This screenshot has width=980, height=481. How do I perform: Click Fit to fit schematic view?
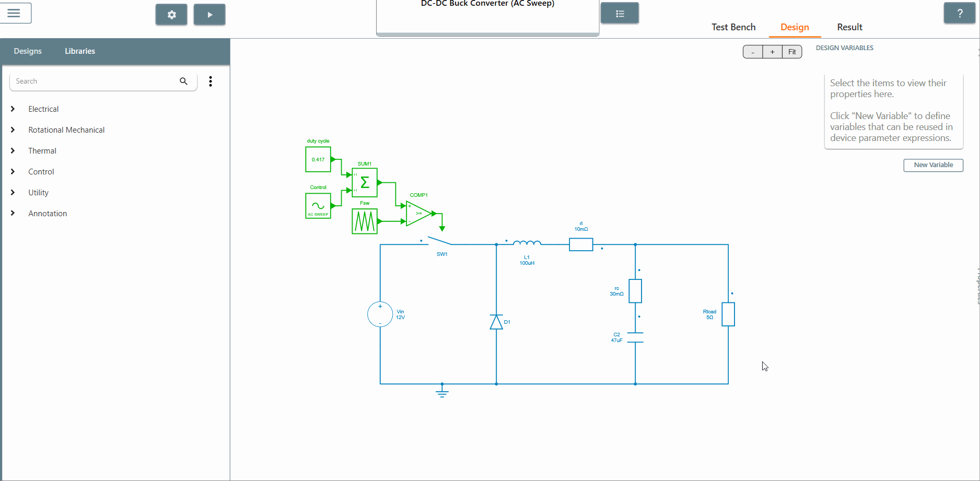click(792, 52)
